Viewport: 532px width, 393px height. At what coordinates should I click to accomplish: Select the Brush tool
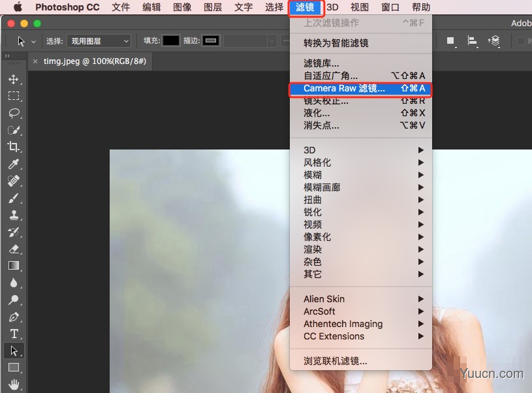click(x=14, y=198)
